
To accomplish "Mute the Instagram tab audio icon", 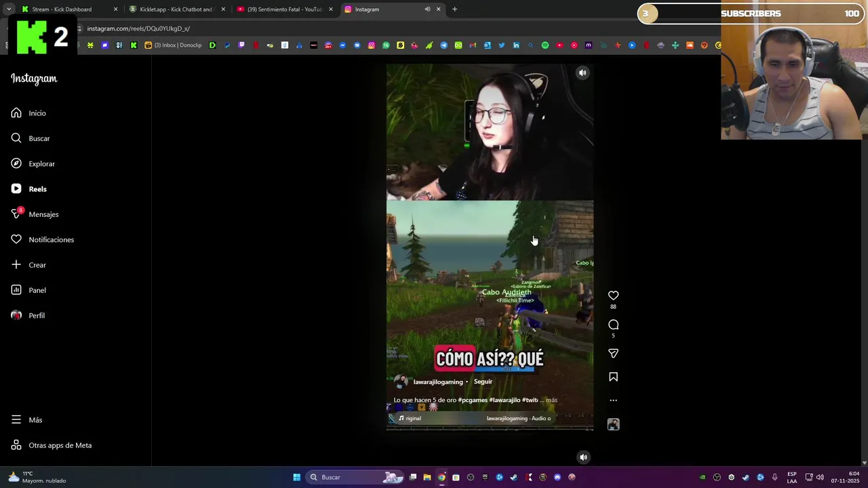I will tap(427, 9).
